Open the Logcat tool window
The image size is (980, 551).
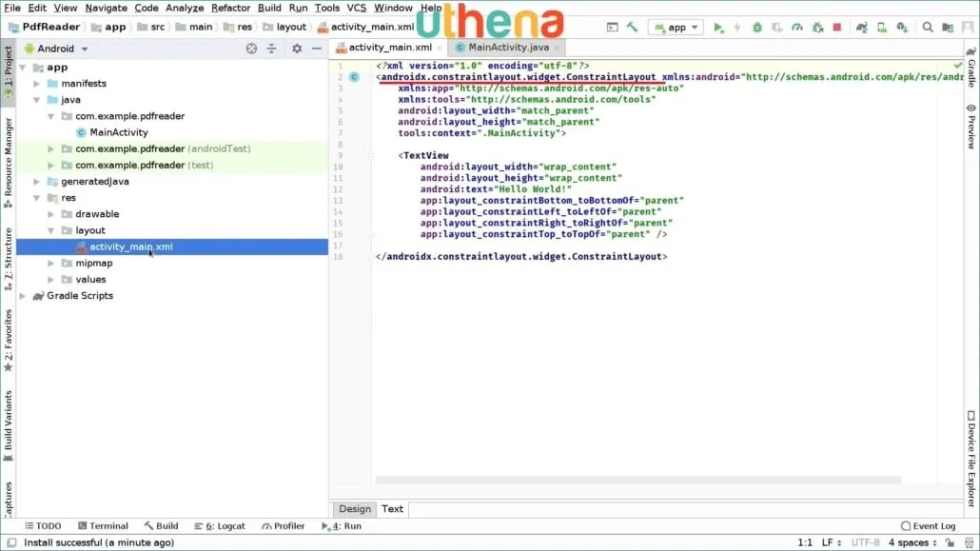click(x=220, y=526)
